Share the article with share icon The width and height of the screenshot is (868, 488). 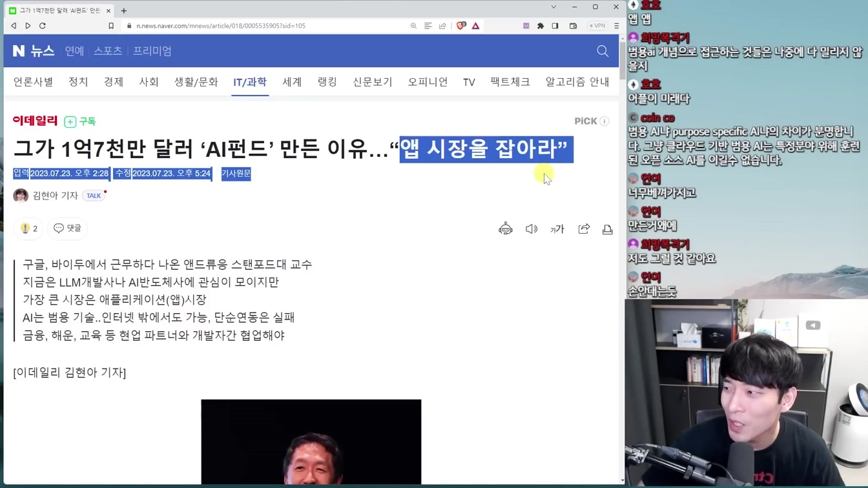click(x=584, y=229)
